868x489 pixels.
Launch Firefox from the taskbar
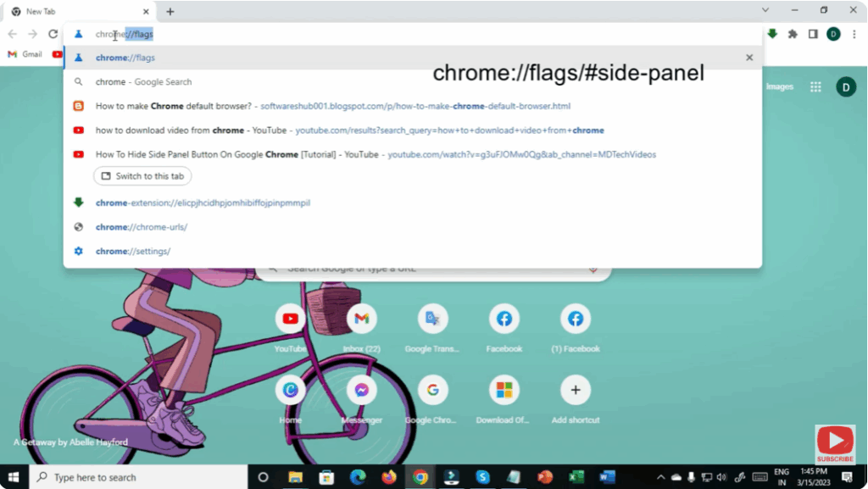pyautogui.click(x=389, y=477)
